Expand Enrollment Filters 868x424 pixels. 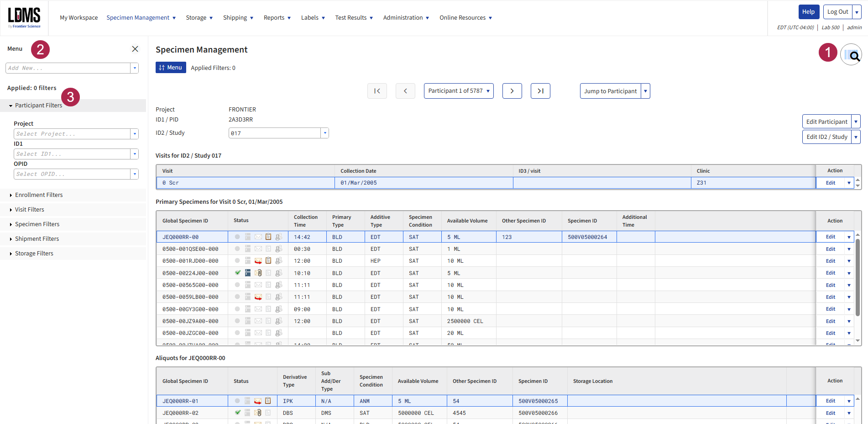[73, 195]
